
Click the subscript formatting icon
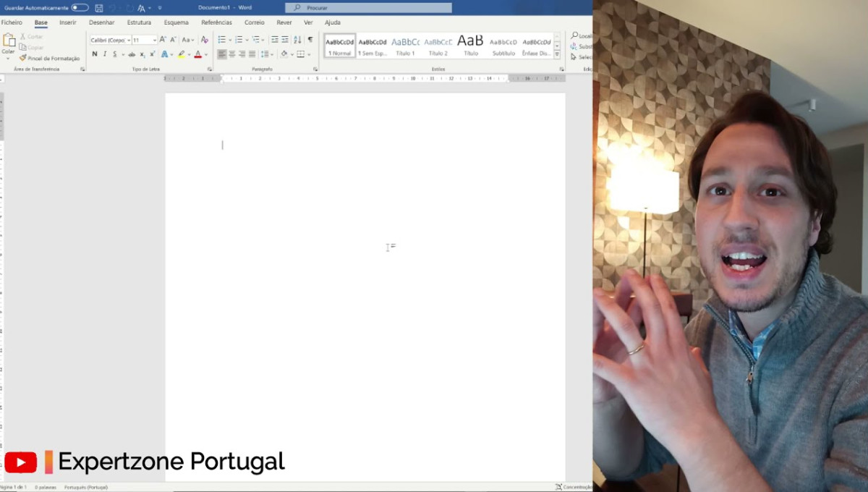click(x=142, y=54)
